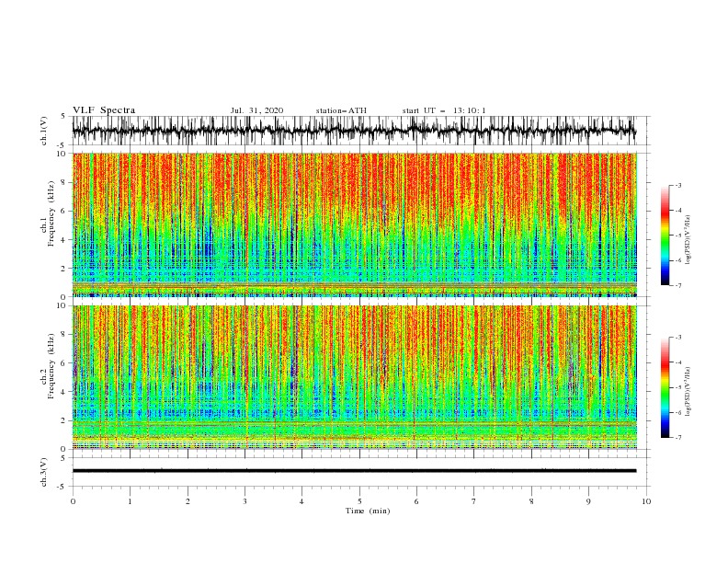Click the 'ch.3(V)' axis label
728x563 pixels.
pyautogui.click(x=44, y=472)
